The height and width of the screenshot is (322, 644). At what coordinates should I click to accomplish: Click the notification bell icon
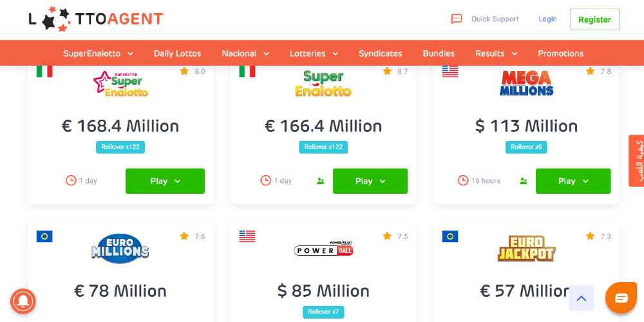[23, 301]
